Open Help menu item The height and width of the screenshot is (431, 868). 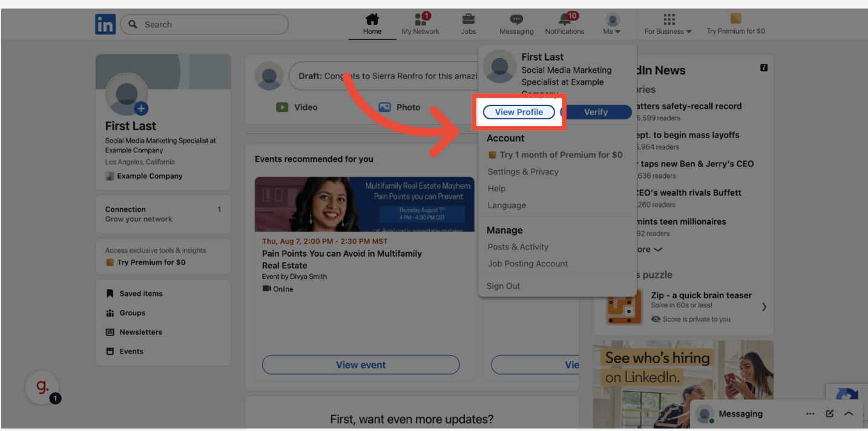coord(496,189)
